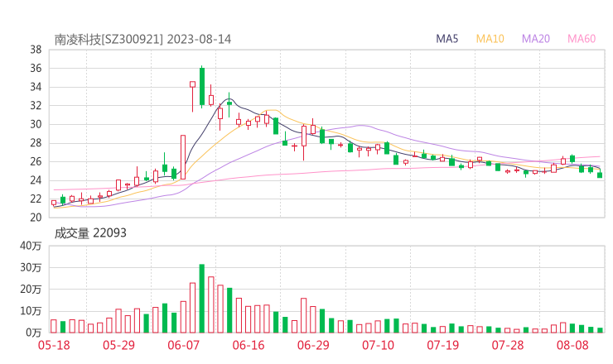Click the MA10 legend label
The width and height of the screenshot is (613, 364).
490,39
